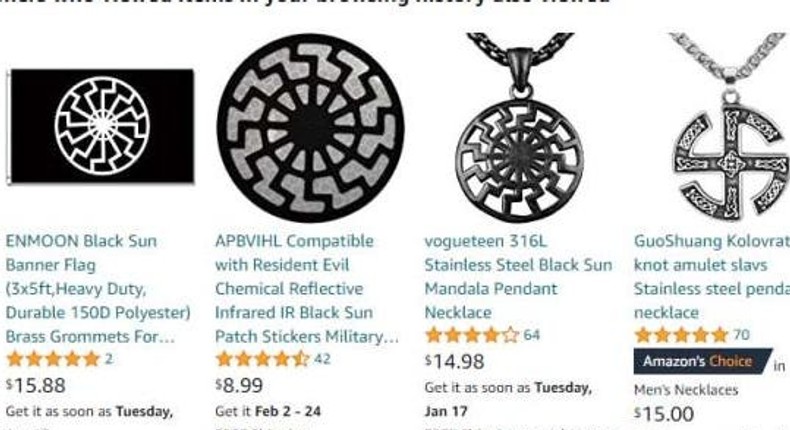Screen dimensions: 790x430
Task: Open APBVIHL Infrared IR Patch Stickers title link
Action: point(306,289)
